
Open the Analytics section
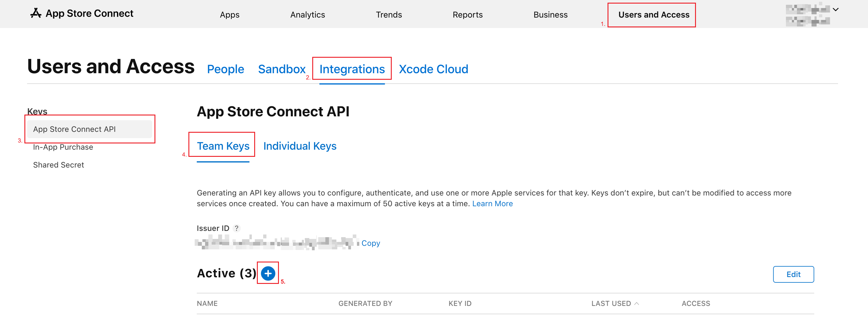307,15
